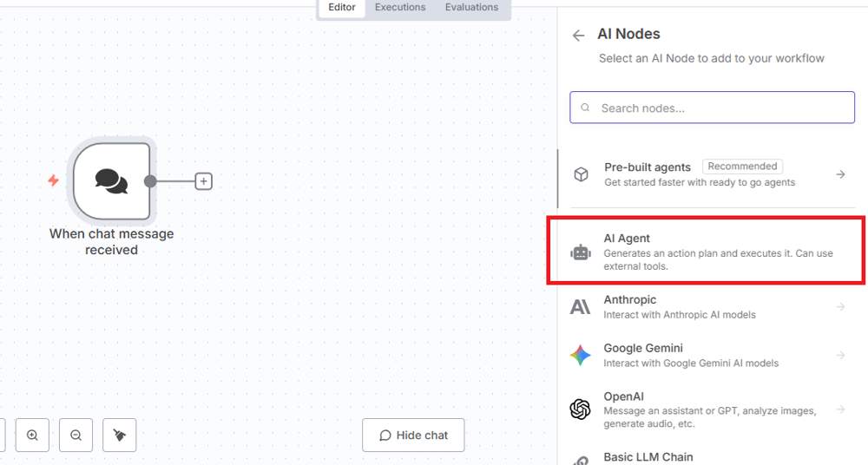This screenshot has height=465, width=868.
Task: Click the Google Gemini star logo
Action: [x=580, y=355]
